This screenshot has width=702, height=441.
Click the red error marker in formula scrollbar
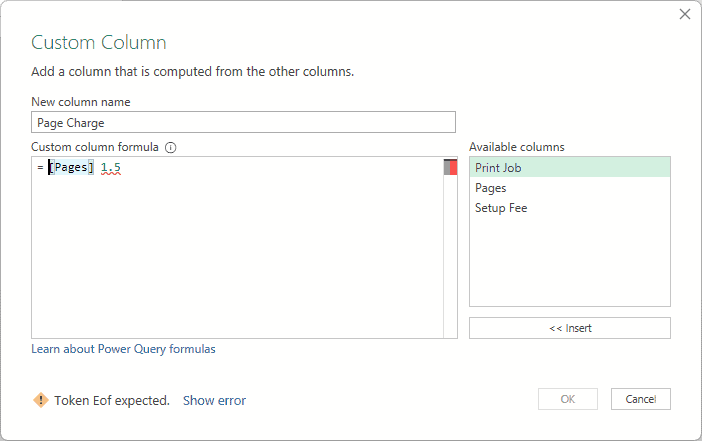coord(453,167)
